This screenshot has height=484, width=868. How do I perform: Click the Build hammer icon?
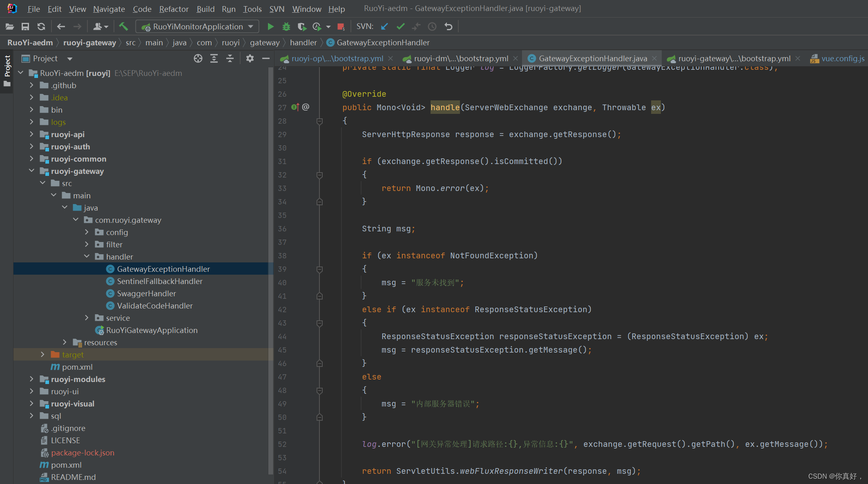(123, 27)
